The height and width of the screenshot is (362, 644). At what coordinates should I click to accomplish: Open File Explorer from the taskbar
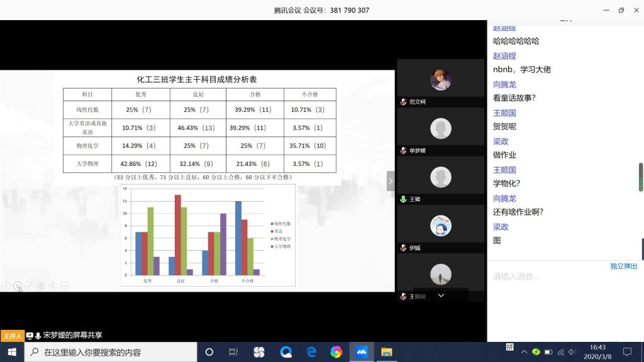point(387,352)
